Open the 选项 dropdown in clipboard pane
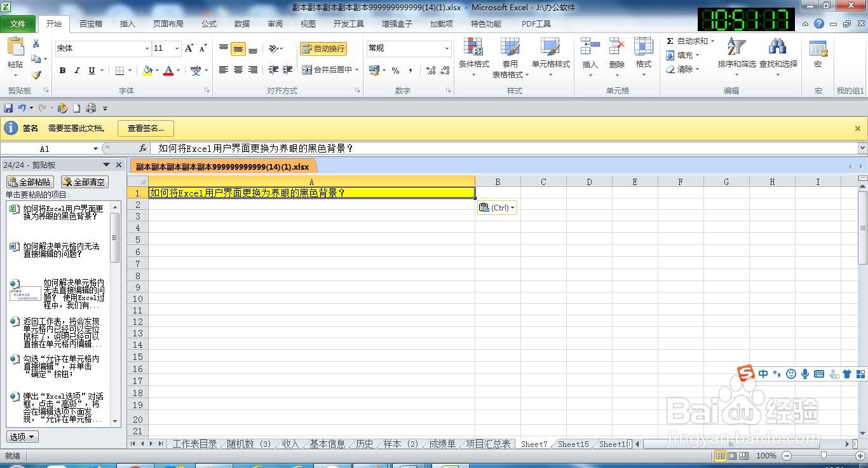The image size is (868, 468). [x=22, y=437]
